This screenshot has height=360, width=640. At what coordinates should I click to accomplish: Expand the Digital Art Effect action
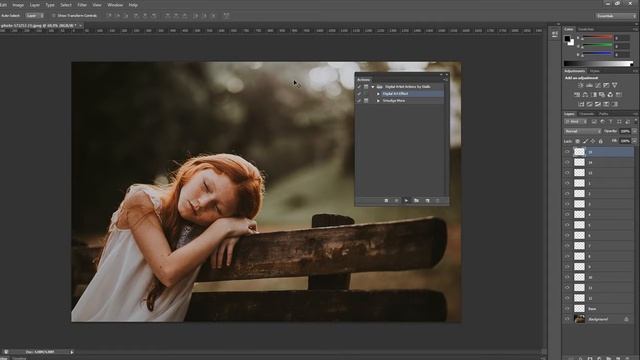click(378, 93)
